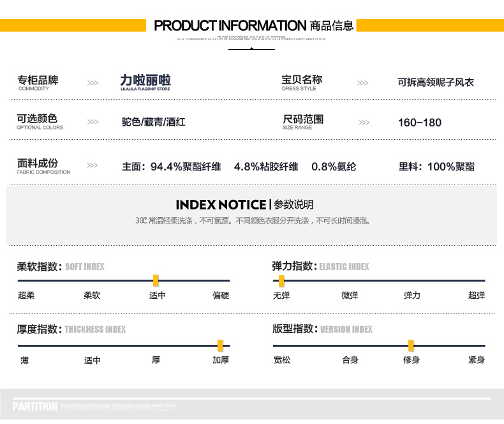504x424 pixels.
Task: Click the arrow icon beside 专柜品牌
Action: (93, 83)
